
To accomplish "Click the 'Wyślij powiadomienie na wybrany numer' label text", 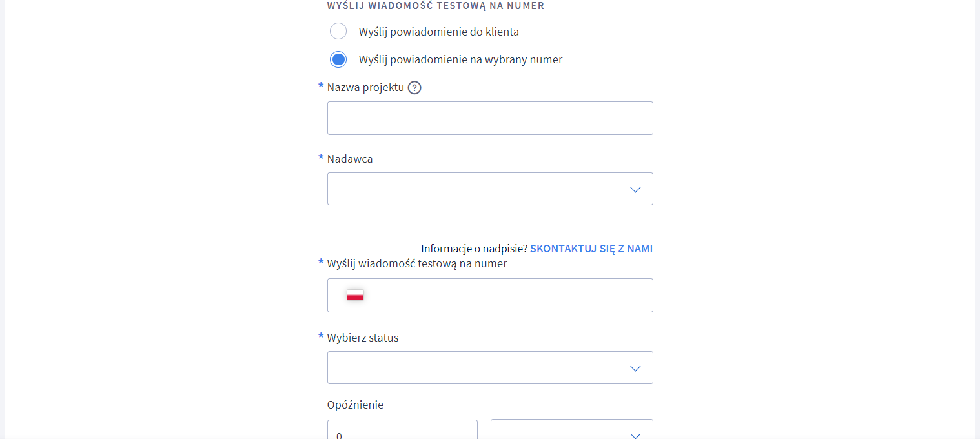I will (460, 59).
